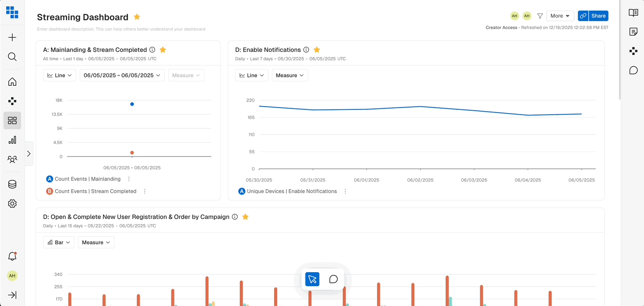This screenshot has height=306, width=644.
Task: Open chart title D: Enable Notifications
Action: 268,50
